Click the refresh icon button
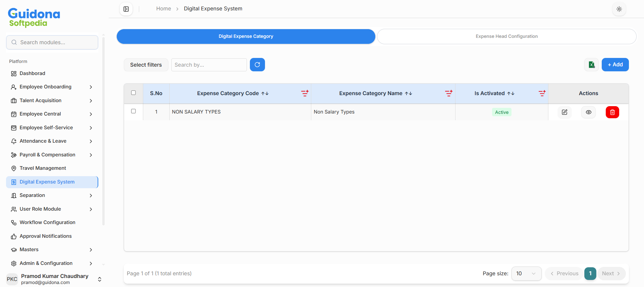This screenshot has height=287, width=644. point(257,65)
